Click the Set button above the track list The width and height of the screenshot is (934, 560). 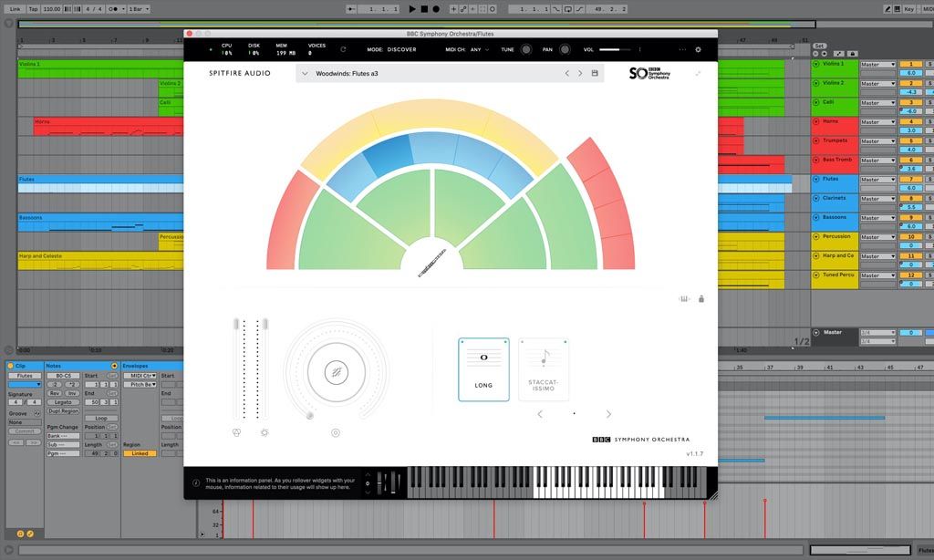point(820,46)
